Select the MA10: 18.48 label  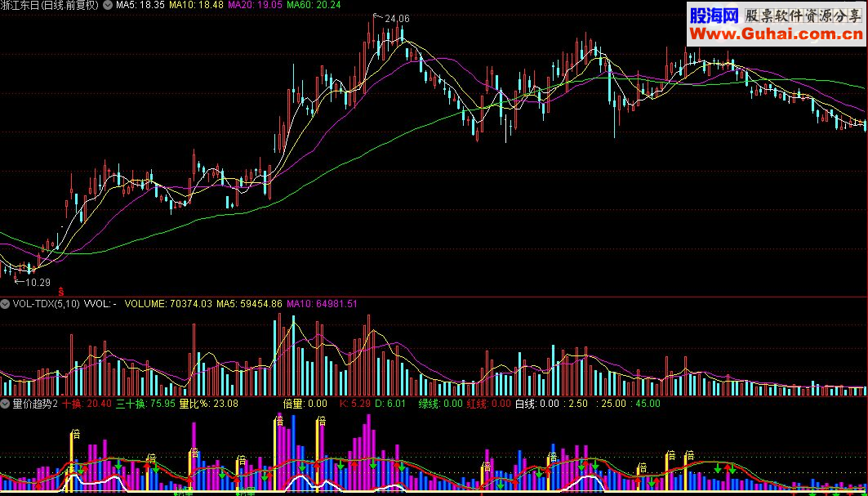(x=196, y=5)
